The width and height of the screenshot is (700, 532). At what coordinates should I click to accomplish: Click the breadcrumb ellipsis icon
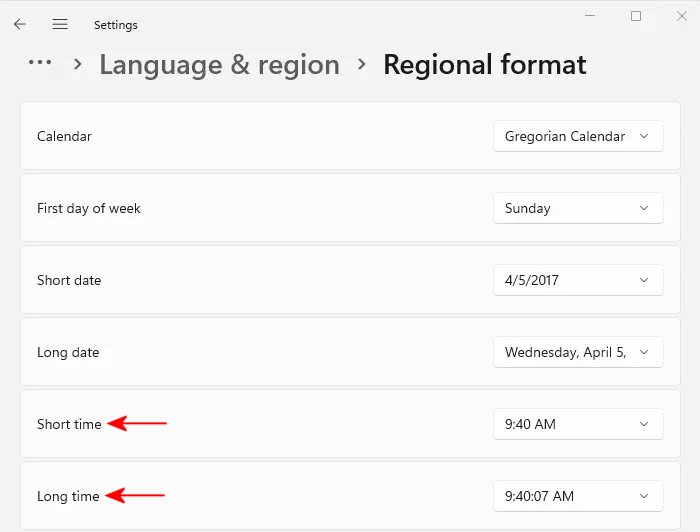pyautogui.click(x=40, y=63)
